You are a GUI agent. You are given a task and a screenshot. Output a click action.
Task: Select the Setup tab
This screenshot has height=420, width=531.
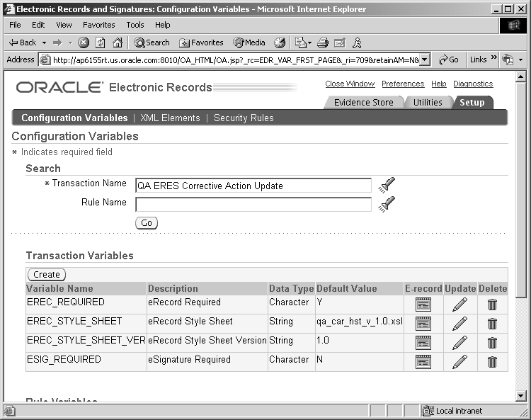tap(472, 102)
